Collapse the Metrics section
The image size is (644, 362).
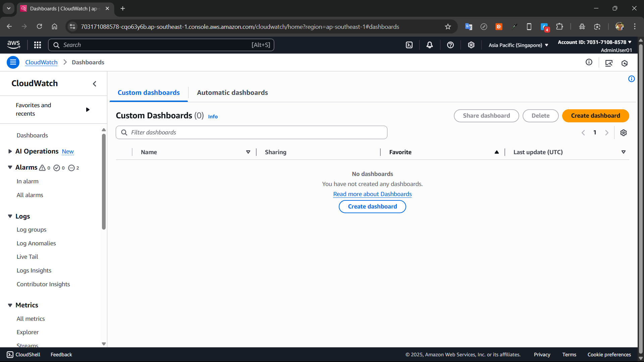tap(10, 305)
